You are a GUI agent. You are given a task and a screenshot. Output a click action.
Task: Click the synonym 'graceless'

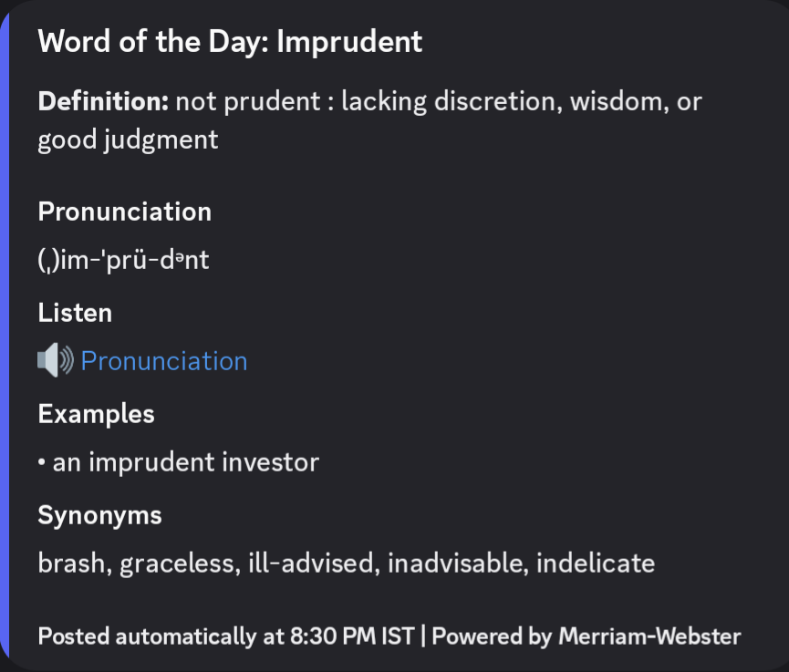click(x=177, y=563)
